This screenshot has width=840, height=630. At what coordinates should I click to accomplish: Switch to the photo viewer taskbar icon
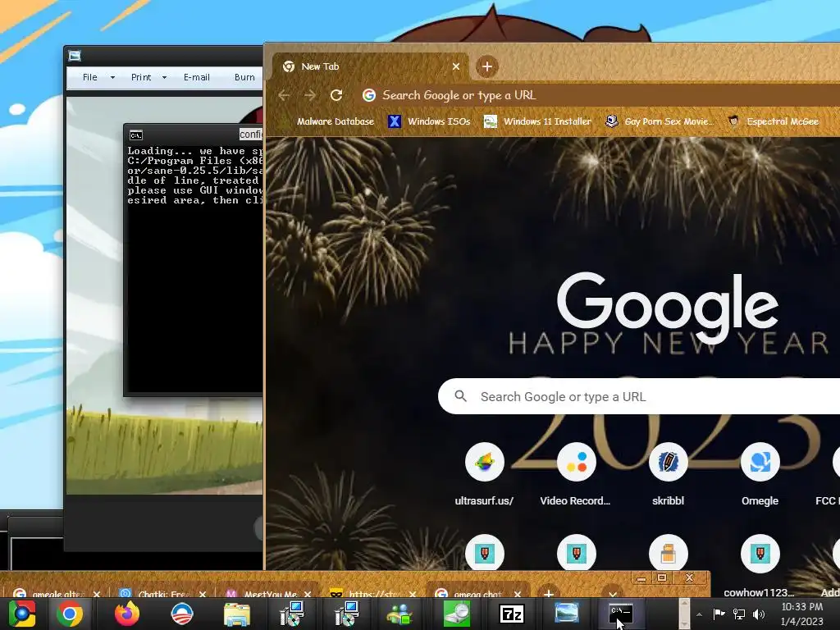pos(566,614)
